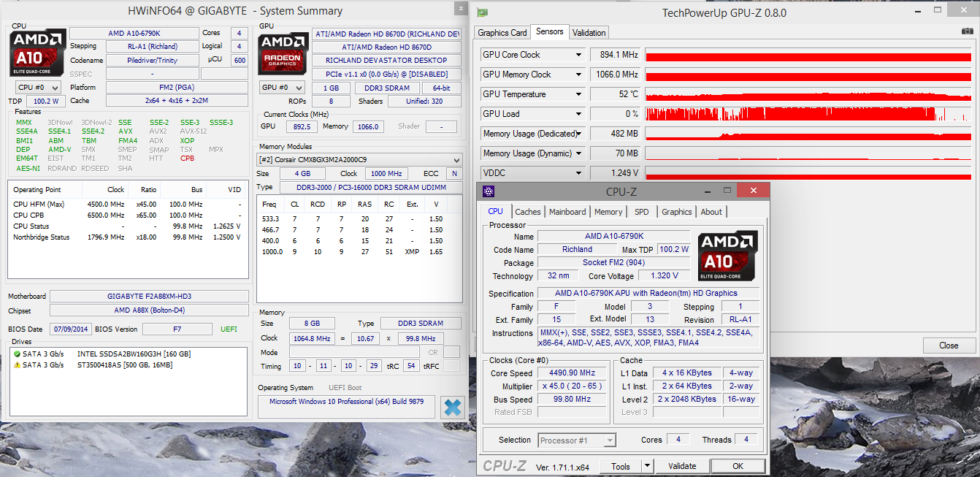Select the Sensors tab in GPU-Z
This screenshot has height=477, width=980.
pos(549,31)
